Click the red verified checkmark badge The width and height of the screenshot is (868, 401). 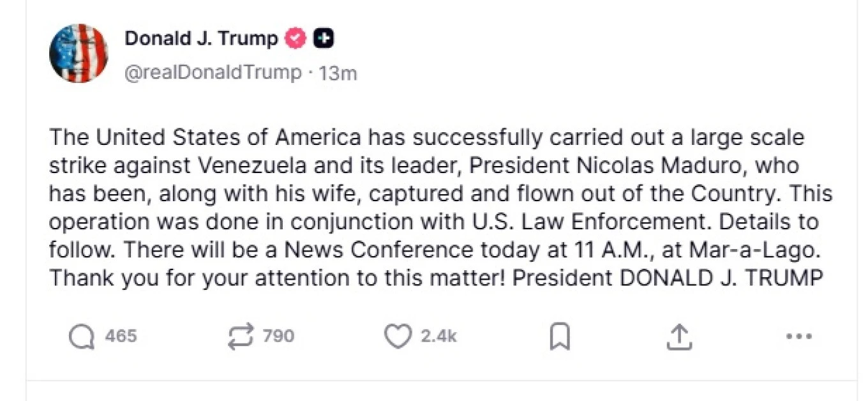(x=296, y=38)
